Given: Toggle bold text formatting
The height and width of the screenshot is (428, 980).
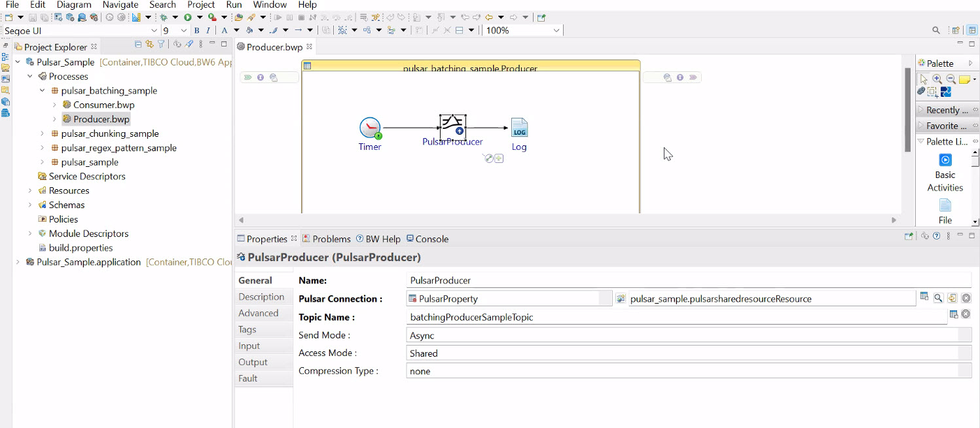Looking at the screenshot, I should pos(196,31).
